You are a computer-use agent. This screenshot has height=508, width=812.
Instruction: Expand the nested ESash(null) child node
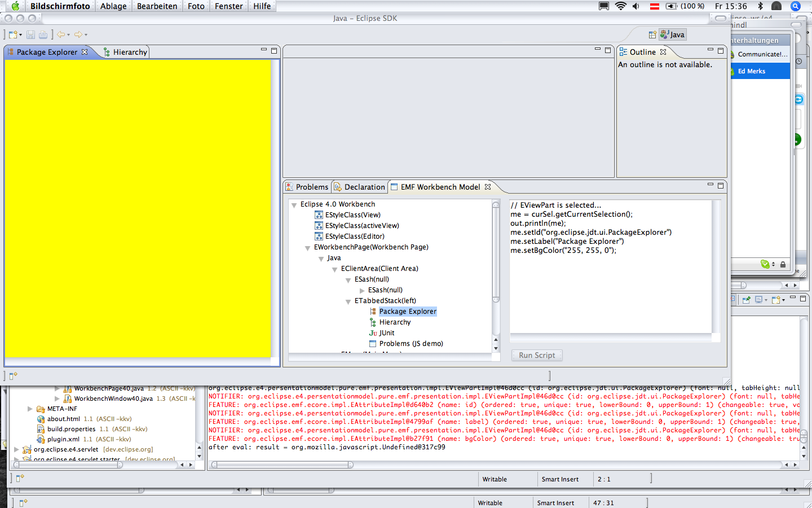[x=362, y=290]
